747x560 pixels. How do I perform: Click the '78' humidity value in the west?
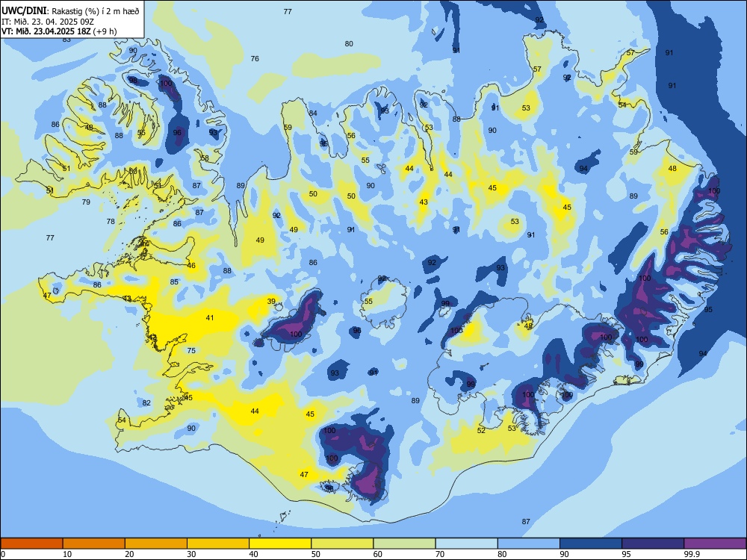[x=111, y=222]
